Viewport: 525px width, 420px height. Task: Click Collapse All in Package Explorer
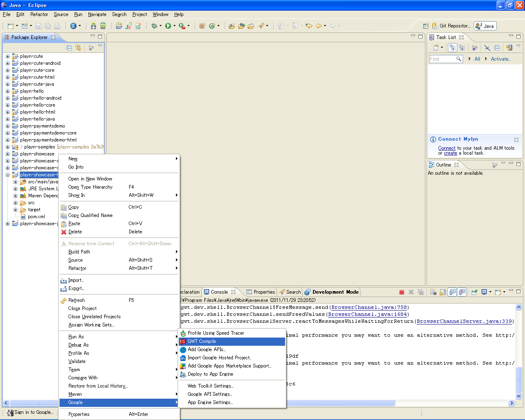[x=69, y=48]
